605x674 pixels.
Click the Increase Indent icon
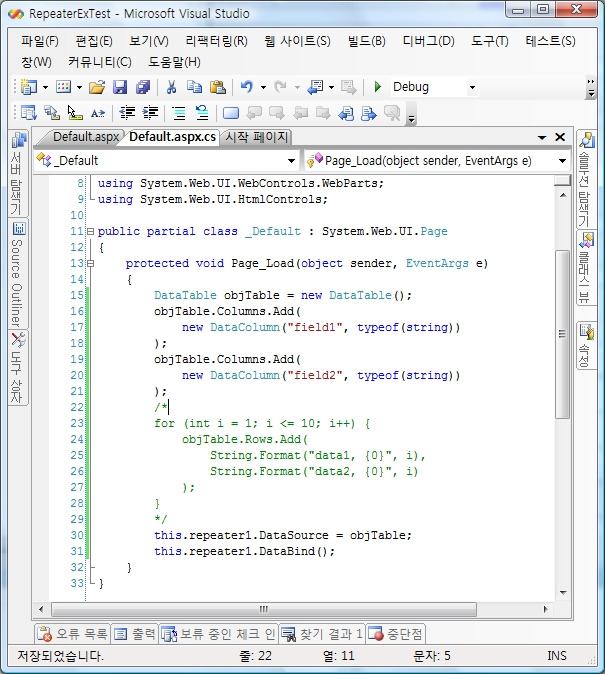click(x=150, y=113)
